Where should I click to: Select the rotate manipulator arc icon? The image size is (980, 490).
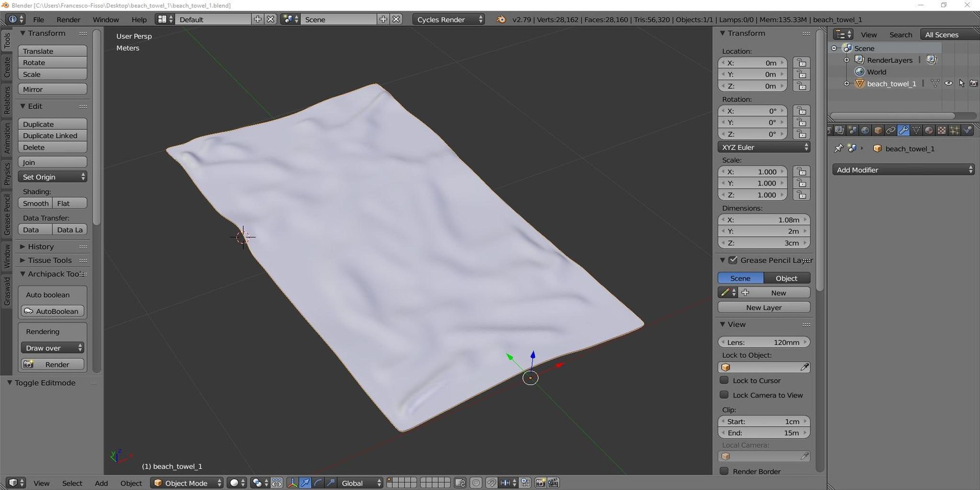tap(318, 483)
